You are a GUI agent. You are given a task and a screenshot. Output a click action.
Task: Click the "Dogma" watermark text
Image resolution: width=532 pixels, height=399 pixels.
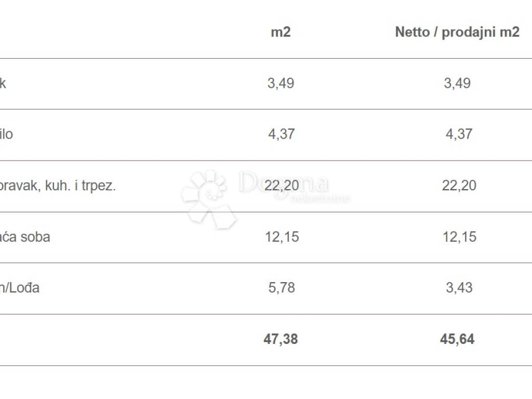[x=283, y=184]
